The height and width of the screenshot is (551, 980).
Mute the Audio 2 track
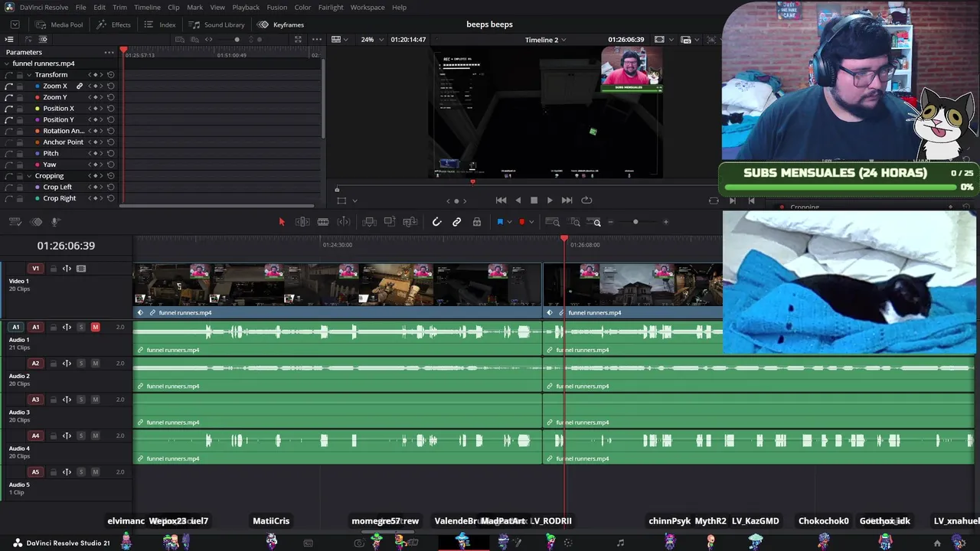click(x=95, y=364)
